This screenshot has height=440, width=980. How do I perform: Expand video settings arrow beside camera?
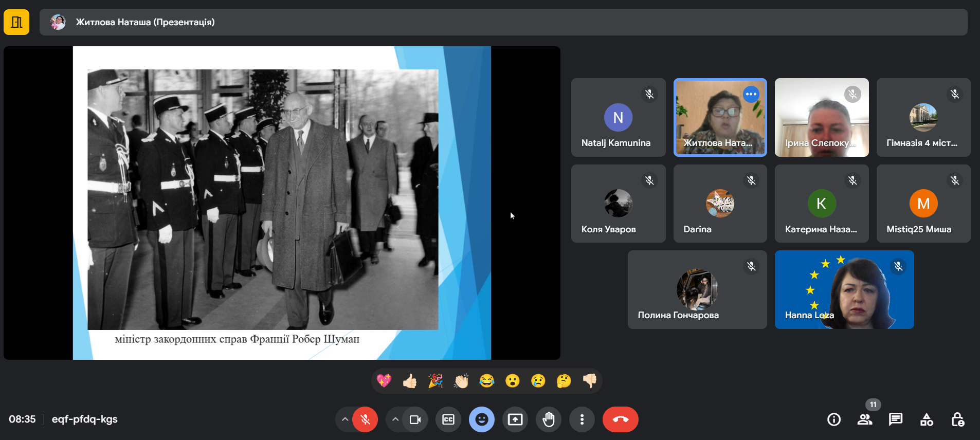pos(395,419)
